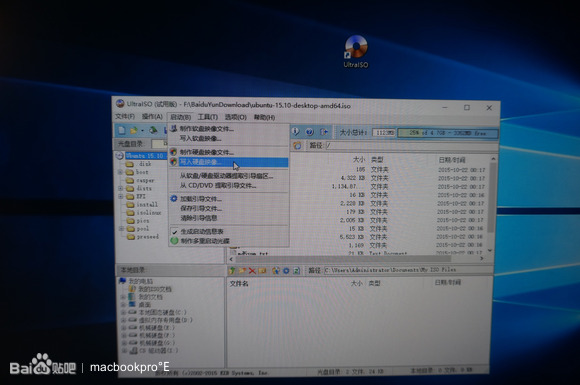Click the blue info icon in toolbar
This screenshot has width=580, height=385.
(x=296, y=131)
